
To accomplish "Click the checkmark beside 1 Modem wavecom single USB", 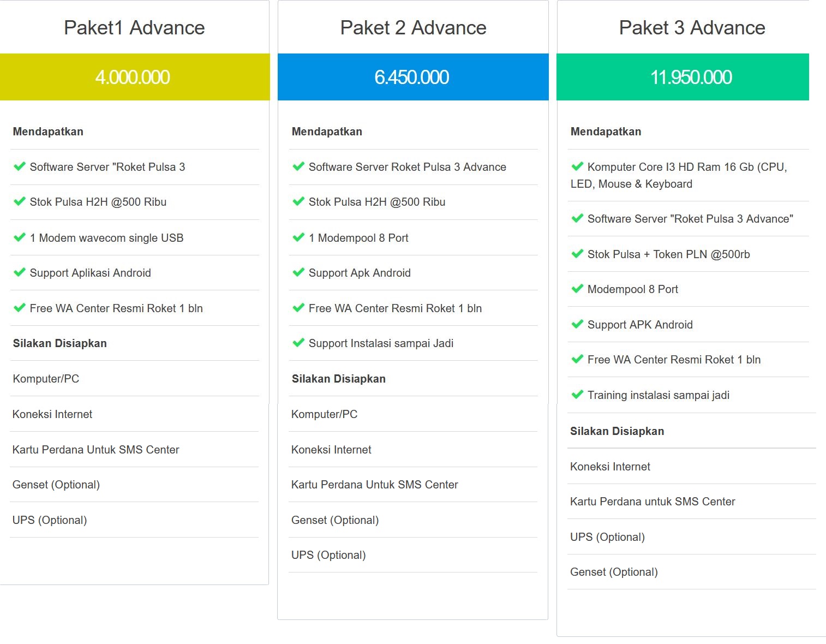I will point(20,237).
